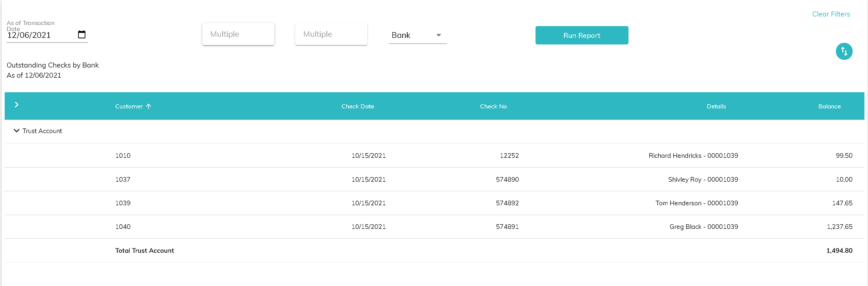The width and height of the screenshot is (868, 286).
Task: Open the calendar date picker icon
Action: pos(81,34)
